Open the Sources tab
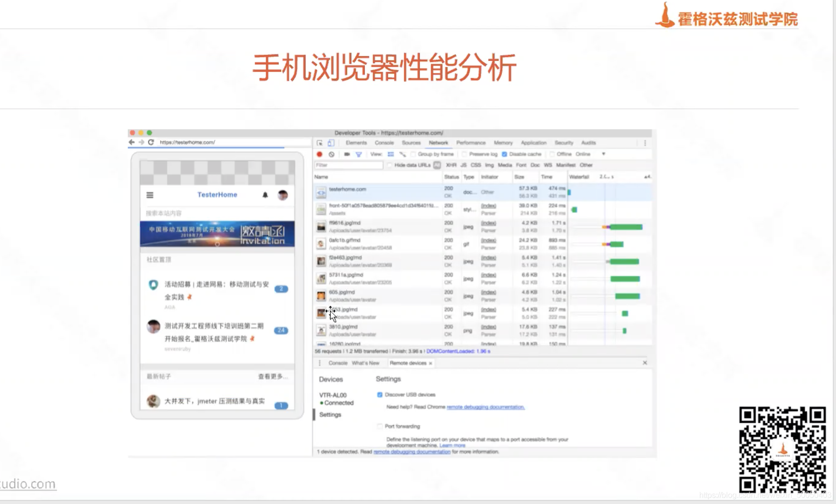836x504 pixels. pos(411,143)
